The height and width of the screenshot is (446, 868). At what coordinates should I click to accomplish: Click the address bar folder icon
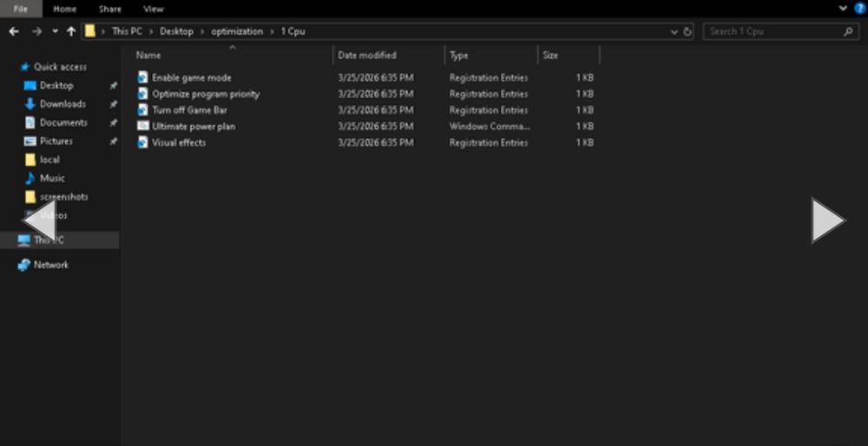coord(89,31)
